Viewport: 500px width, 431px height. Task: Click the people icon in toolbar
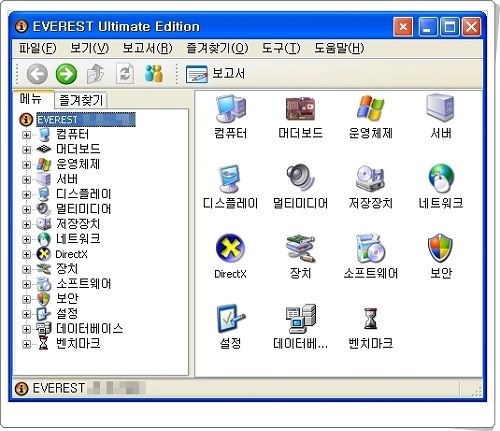point(154,74)
